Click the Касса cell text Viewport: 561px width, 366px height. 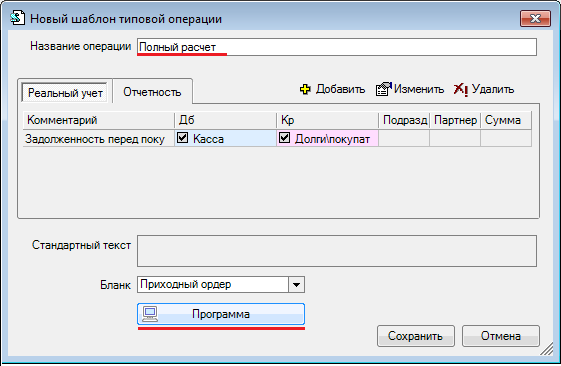click(x=208, y=139)
